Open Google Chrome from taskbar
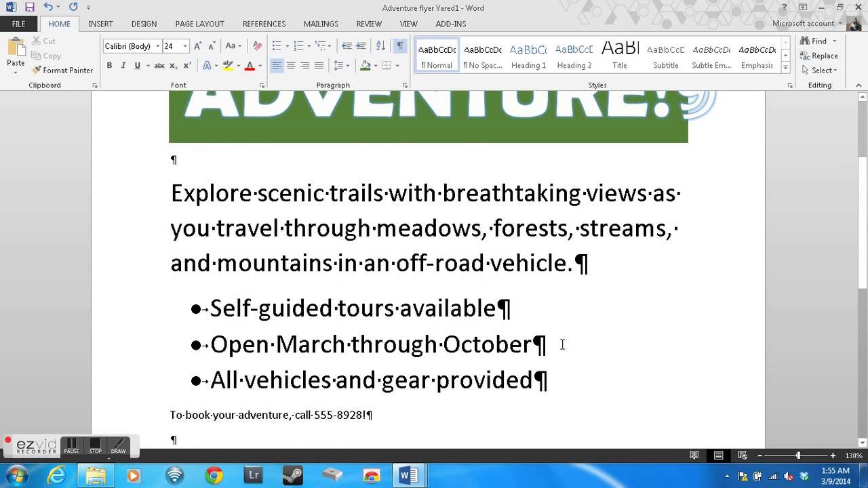 (x=214, y=476)
